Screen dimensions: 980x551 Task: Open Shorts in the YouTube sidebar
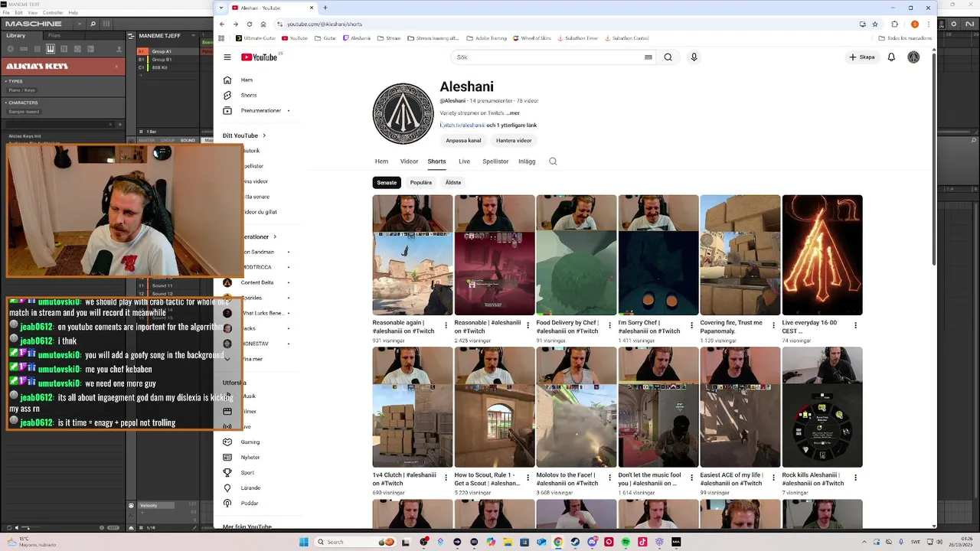click(248, 95)
